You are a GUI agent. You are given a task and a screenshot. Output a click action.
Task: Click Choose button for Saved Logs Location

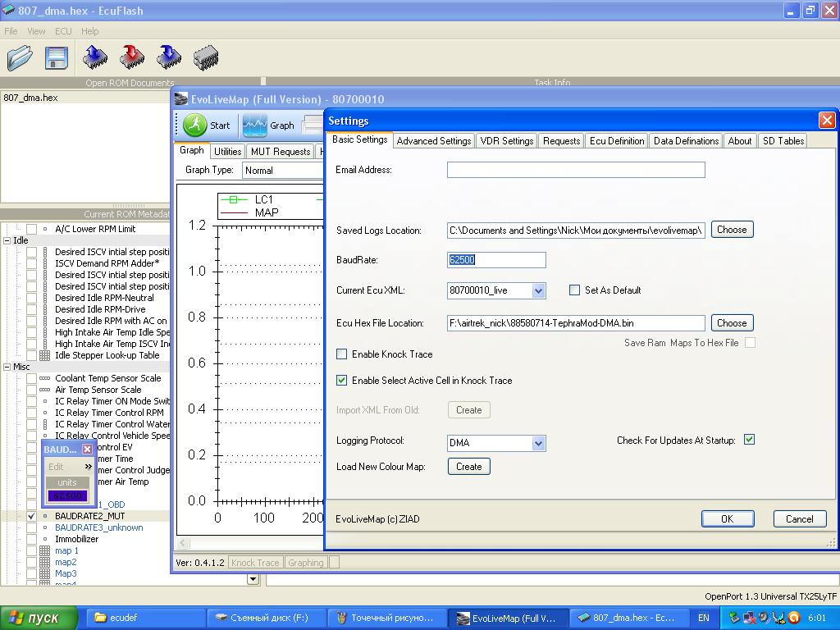[731, 230]
